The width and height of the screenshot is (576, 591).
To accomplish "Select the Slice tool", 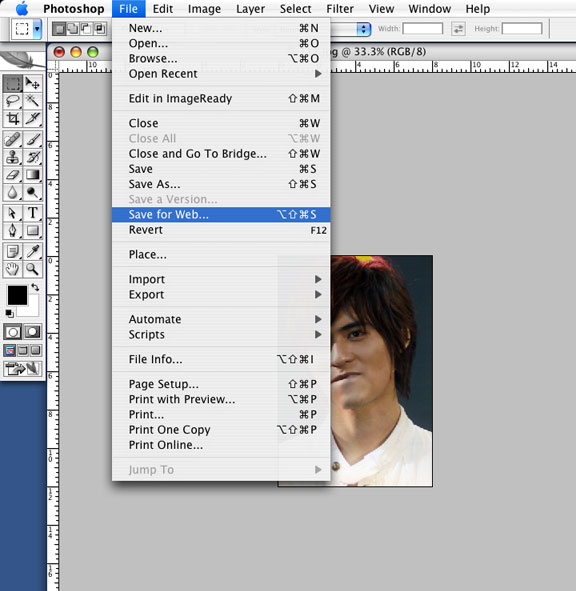I will click(x=33, y=119).
